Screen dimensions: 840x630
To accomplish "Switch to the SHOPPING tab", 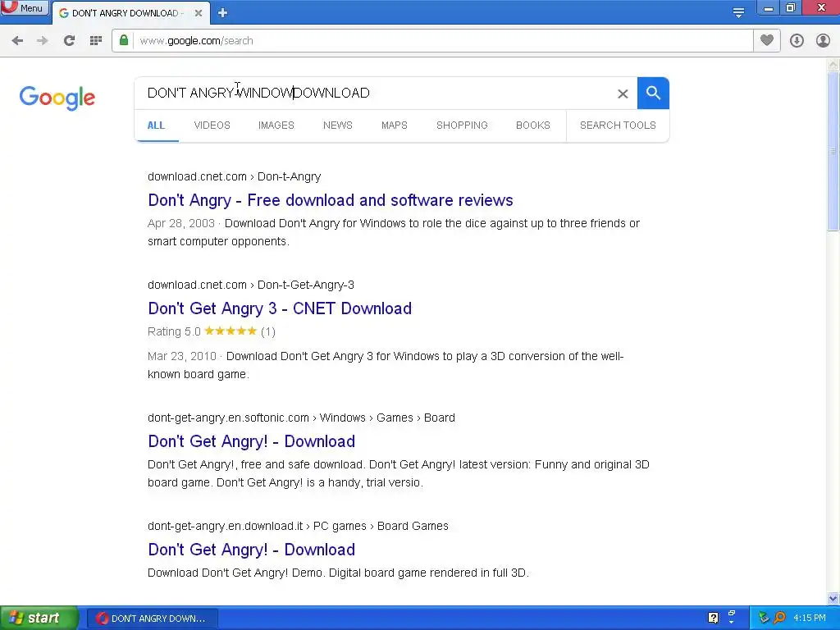I will pyautogui.click(x=462, y=126).
